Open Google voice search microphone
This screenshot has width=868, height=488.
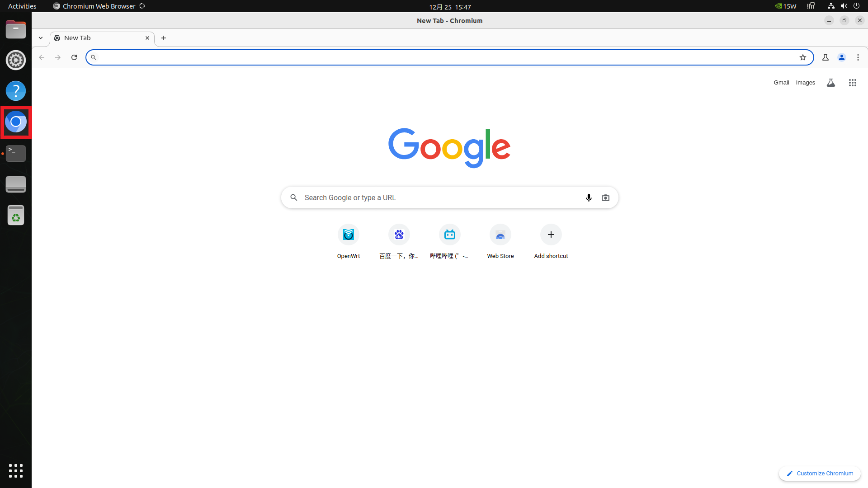(589, 197)
